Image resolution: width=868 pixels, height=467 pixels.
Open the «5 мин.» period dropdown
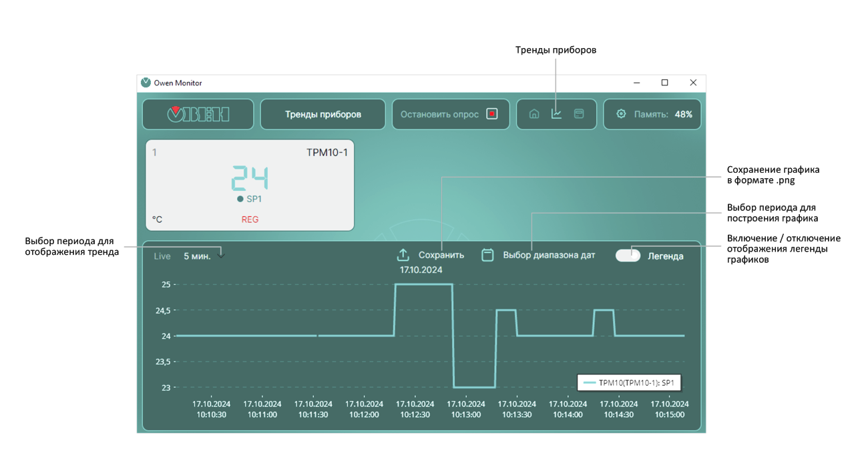pos(197,255)
